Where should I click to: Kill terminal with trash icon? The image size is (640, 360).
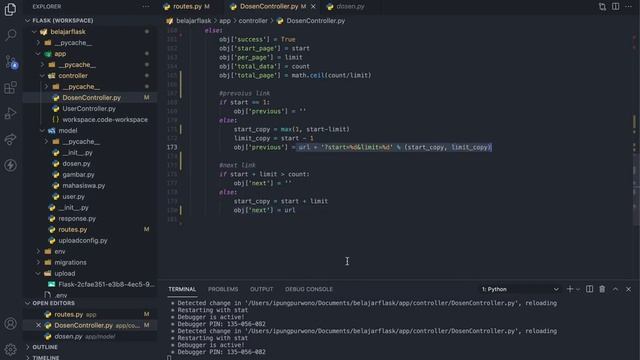tap(602, 289)
